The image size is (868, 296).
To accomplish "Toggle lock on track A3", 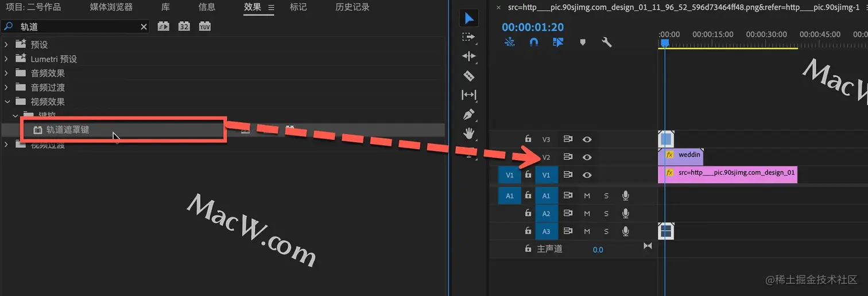I will 528,231.
